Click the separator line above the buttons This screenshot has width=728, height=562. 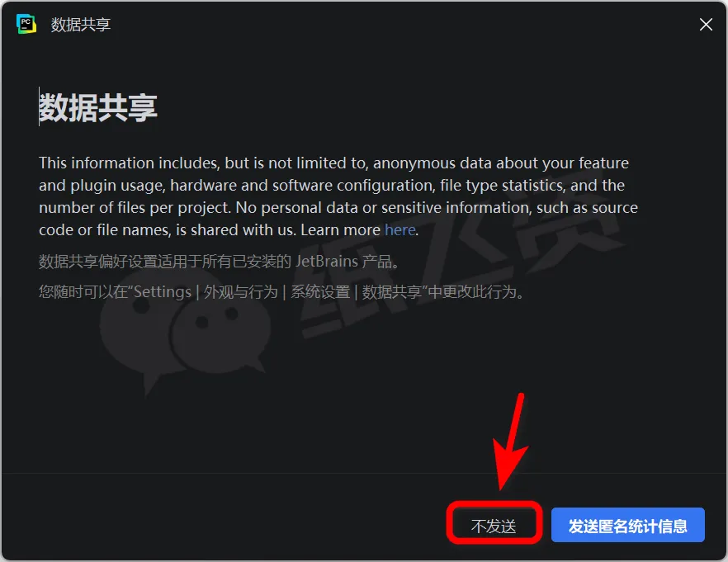tap(364, 473)
